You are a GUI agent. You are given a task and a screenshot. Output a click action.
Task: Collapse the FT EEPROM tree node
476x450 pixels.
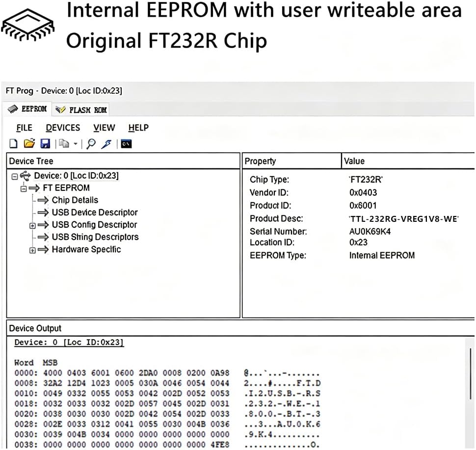[24, 189]
